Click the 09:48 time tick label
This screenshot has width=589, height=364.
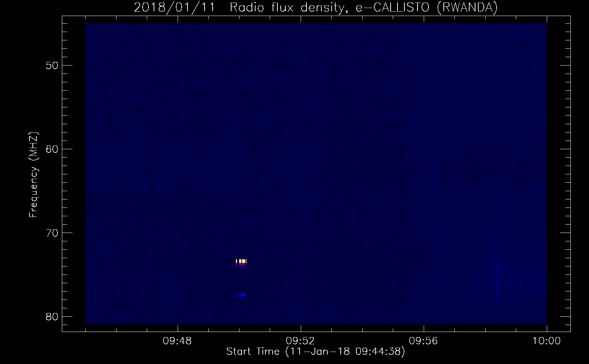point(178,341)
